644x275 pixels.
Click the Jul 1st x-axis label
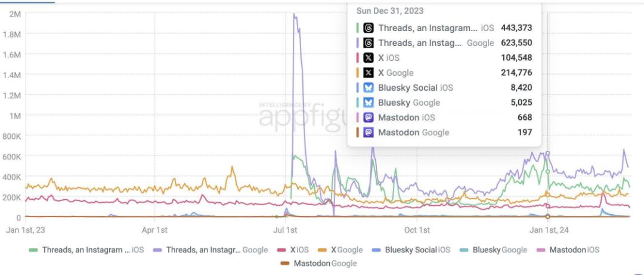[x=285, y=230]
